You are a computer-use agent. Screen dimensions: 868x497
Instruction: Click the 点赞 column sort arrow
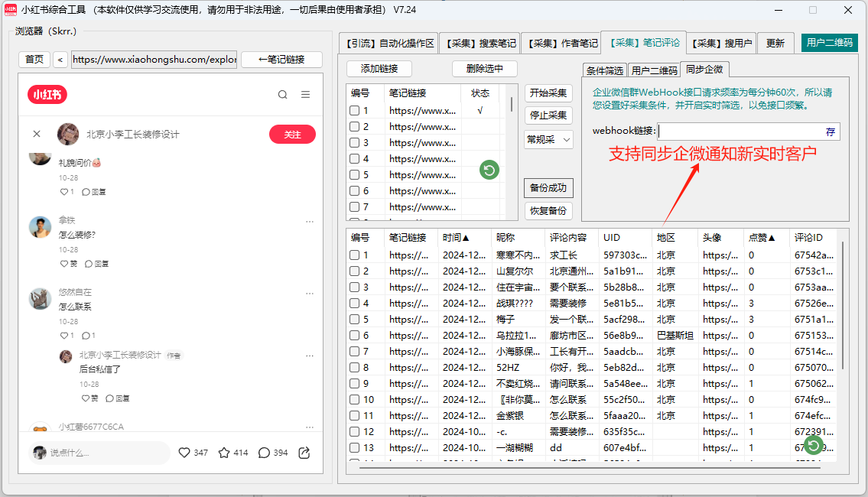[772, 237]
